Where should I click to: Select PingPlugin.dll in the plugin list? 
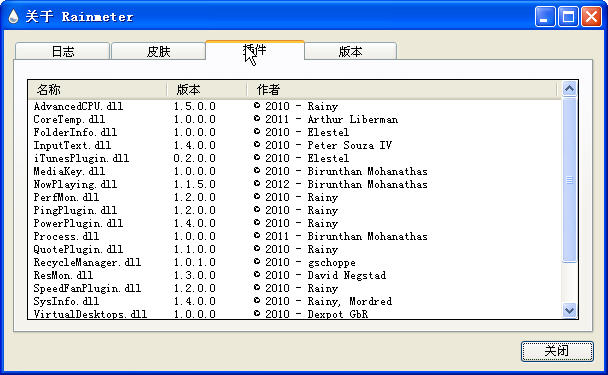click(x=75, y=210)
